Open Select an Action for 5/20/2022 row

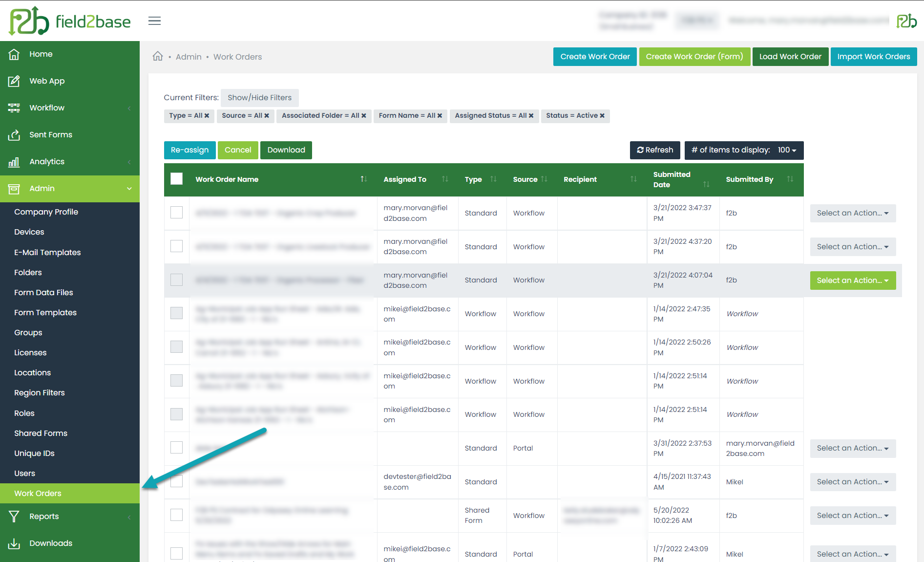point(853,516)
